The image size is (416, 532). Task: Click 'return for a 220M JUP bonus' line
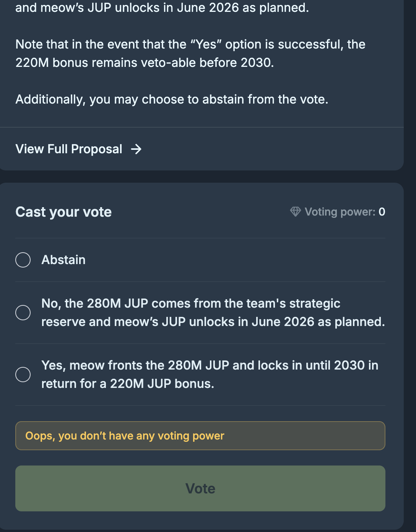(x=128, y=384)
